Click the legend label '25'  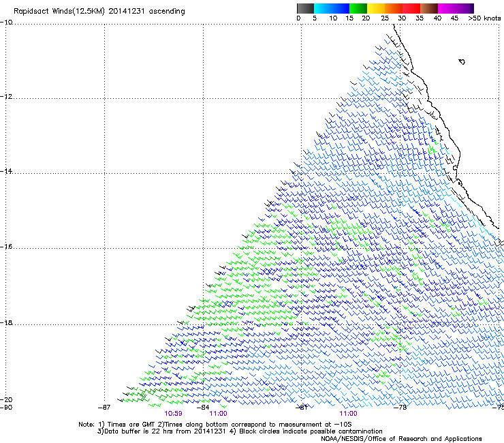point(385,18)
